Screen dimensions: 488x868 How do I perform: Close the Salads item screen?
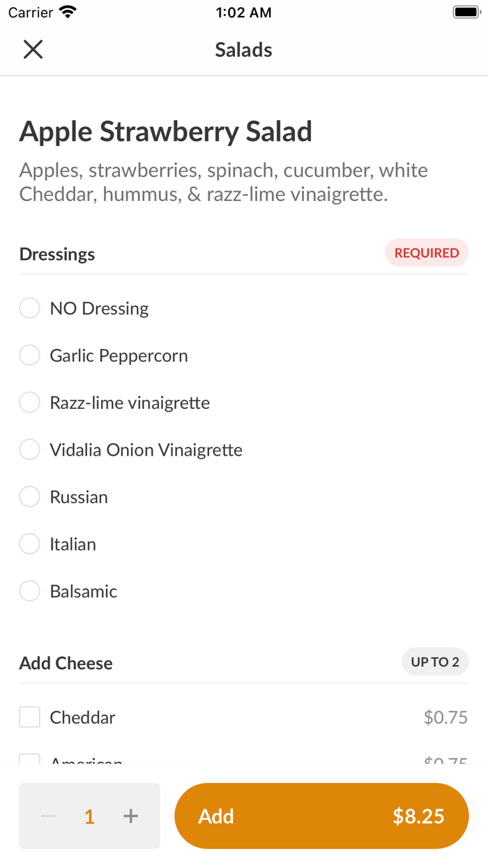[33, 50]
